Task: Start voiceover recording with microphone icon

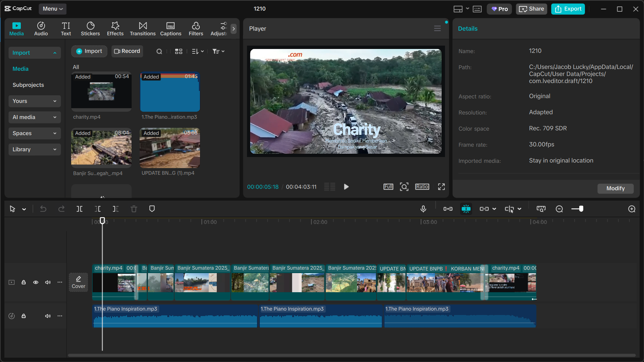Action: [423, 209]
